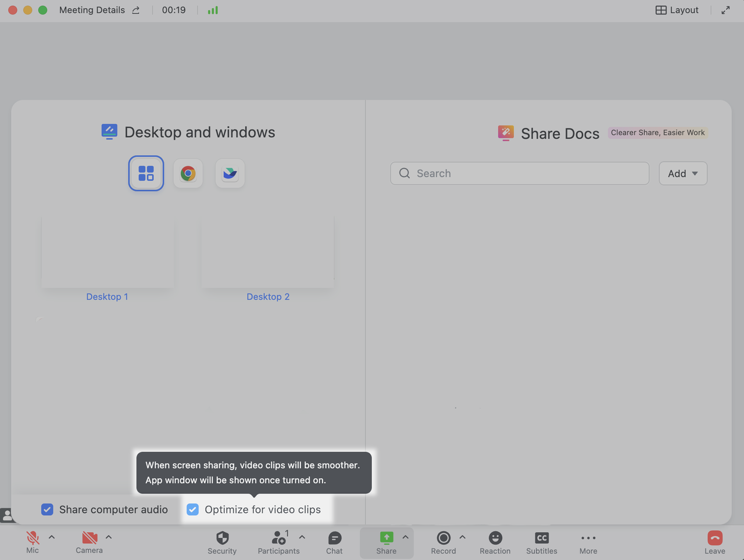The width and height of the screenshot is (744, 560).
Task: Open the Add dropdown in Share Docs
Action: [683, 174]
